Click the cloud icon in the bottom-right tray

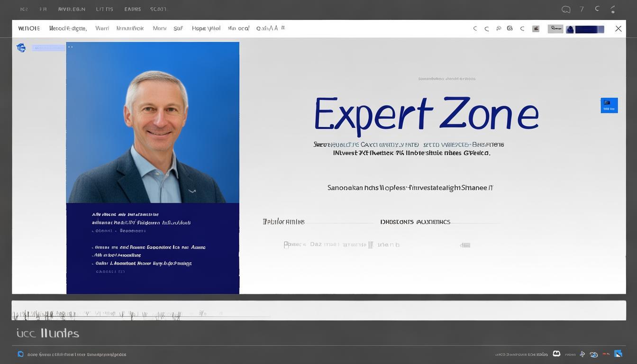pos(594,354)
